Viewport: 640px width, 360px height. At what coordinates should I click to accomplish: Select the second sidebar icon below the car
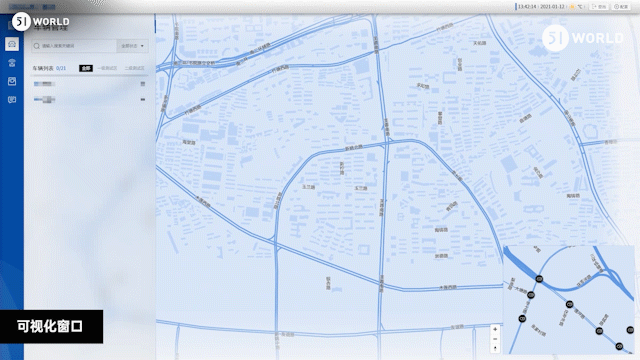coord(12,62)
